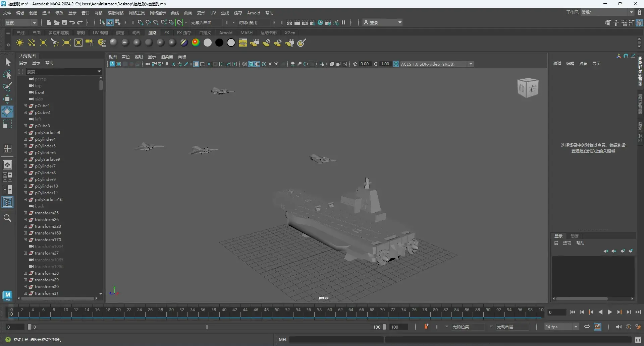This screenshot has width=644, height=346.
Task: Toggle loop playback mode
Action: click(x=587, y=327)
